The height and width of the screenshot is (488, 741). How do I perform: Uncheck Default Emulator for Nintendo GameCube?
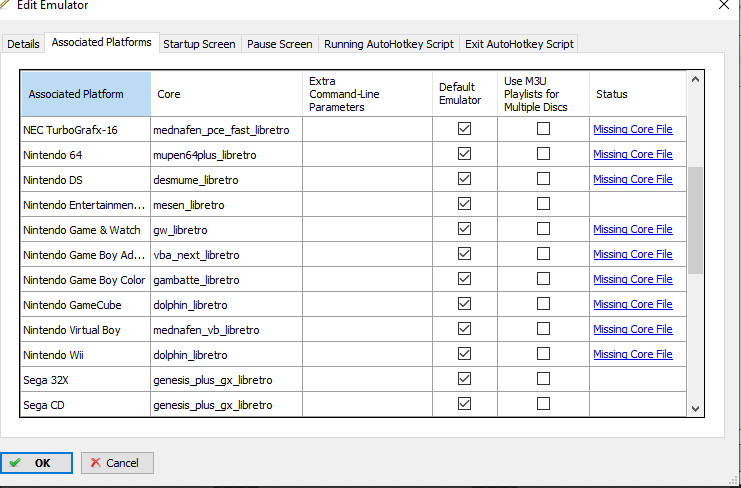point(465,303)
